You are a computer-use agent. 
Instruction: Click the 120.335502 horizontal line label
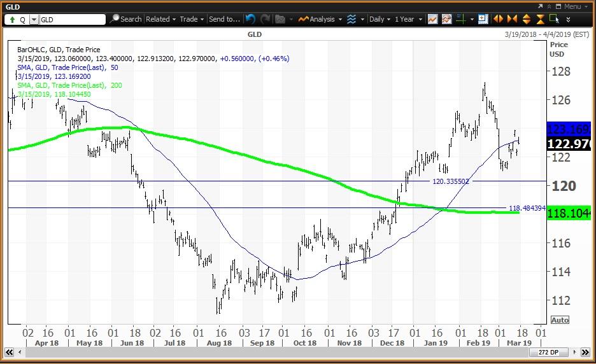pyautogui.click(x=451, y=181)
